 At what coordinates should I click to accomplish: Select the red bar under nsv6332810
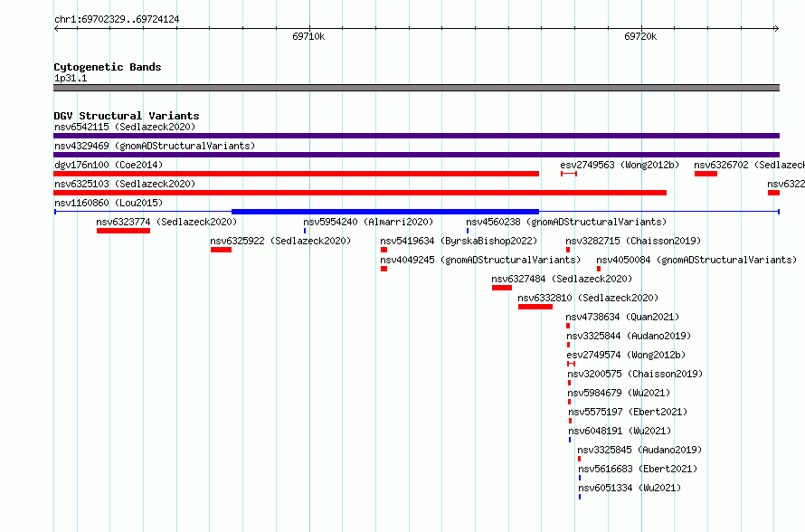click(535, 307)
